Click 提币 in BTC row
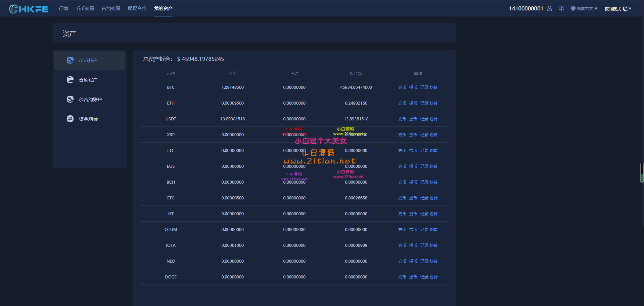 tap(413, 87)
